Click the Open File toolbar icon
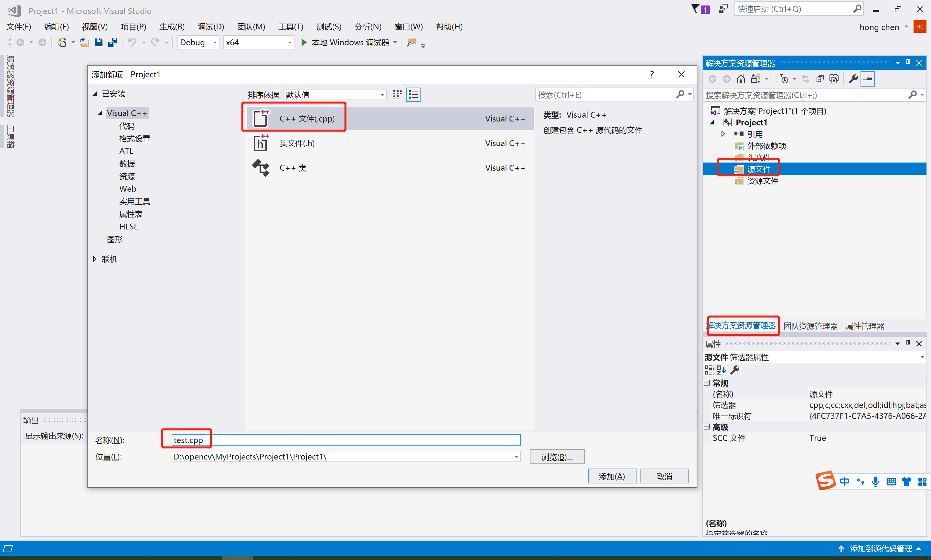 tap(84, 42)
